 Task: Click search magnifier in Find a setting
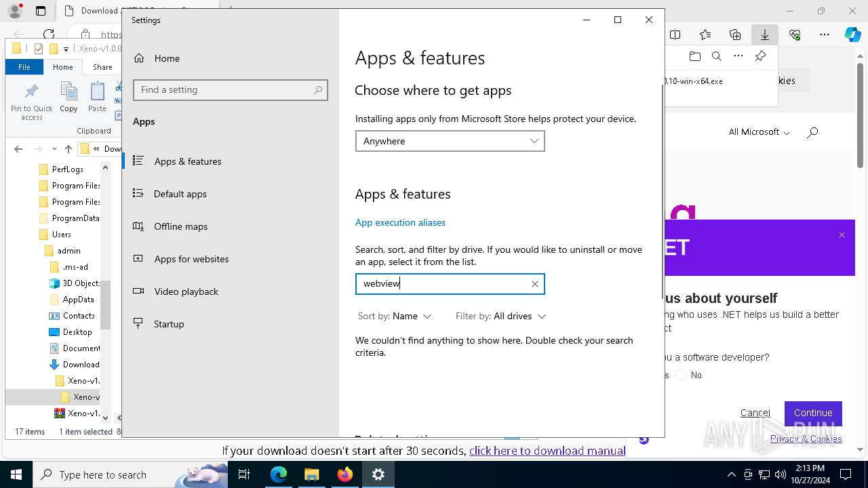coord(318,89)
